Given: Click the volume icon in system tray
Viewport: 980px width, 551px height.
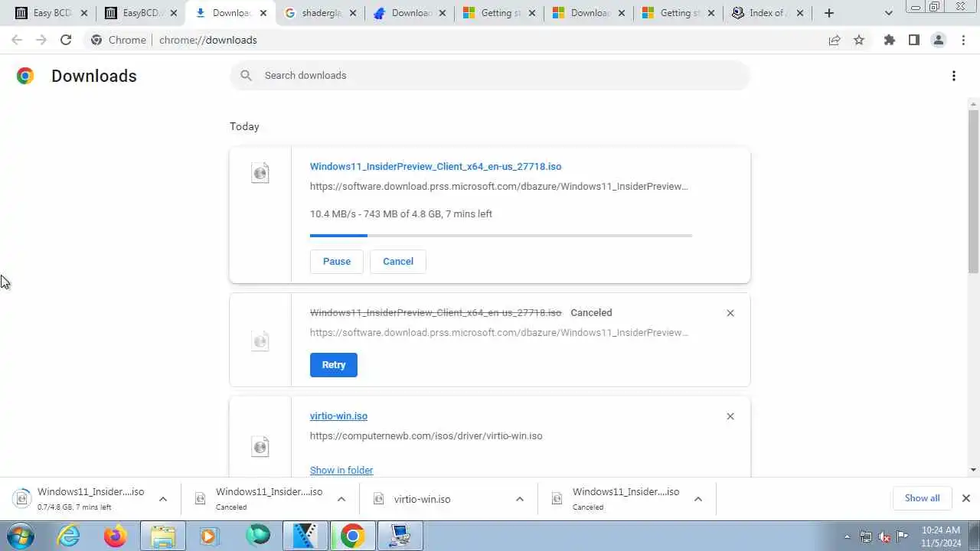Looking at the screenshot, I should tap(884, 536).
